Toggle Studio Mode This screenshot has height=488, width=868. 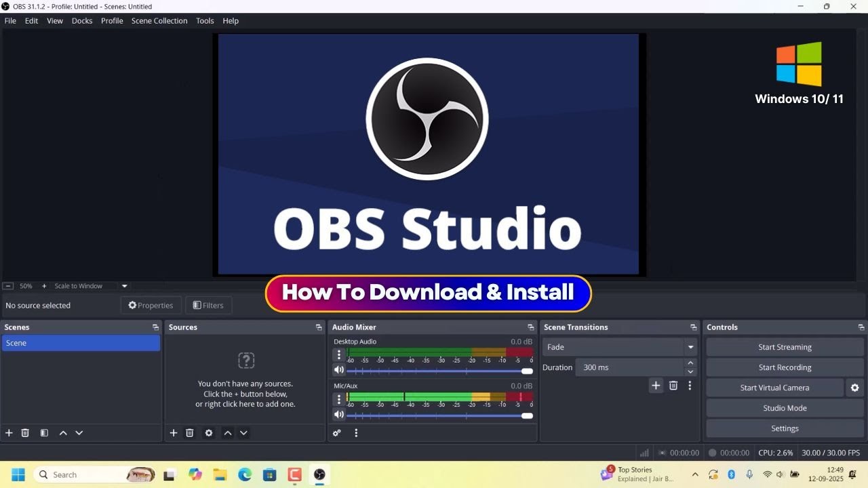click(785, 408)
